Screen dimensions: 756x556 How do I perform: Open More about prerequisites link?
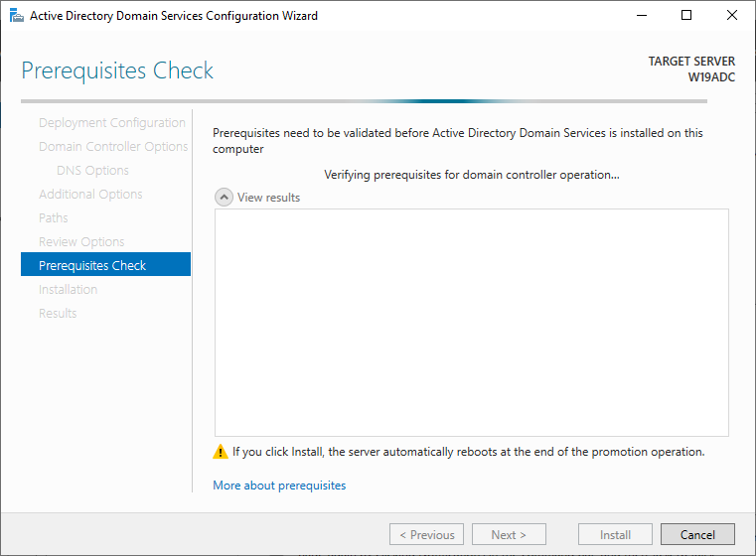click(279, 486)
